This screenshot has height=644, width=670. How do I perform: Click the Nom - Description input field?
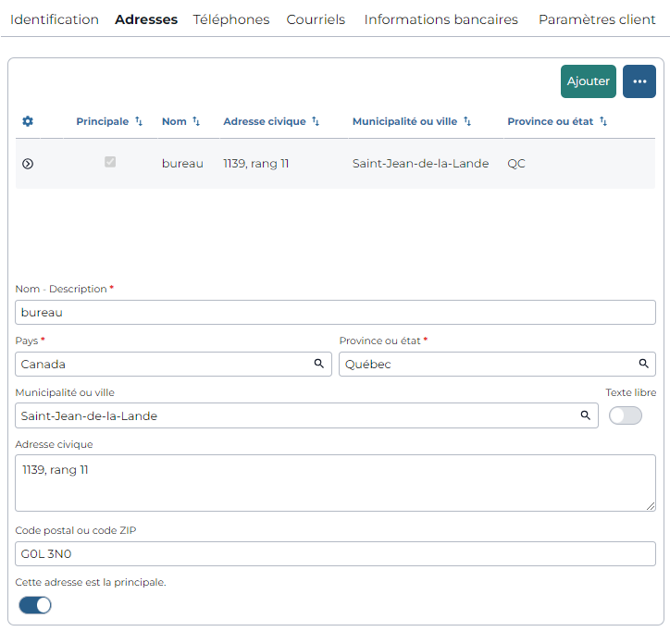[x=335, y=313]
